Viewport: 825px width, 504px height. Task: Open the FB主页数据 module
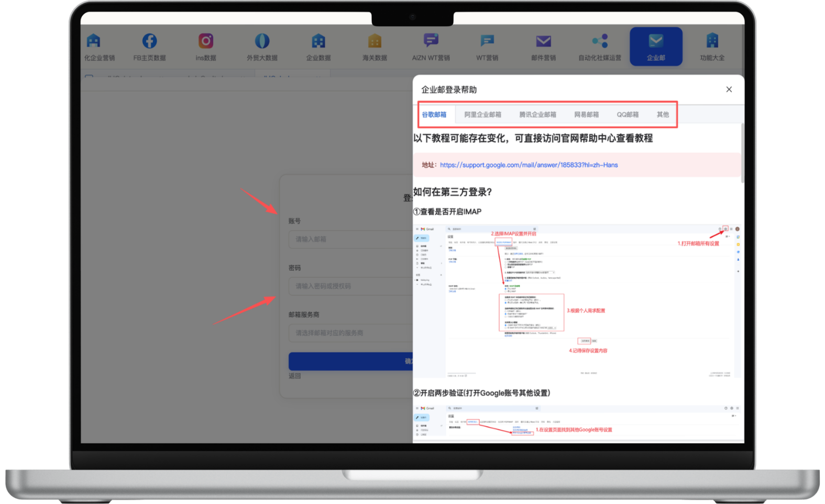(x=149, y=47)
